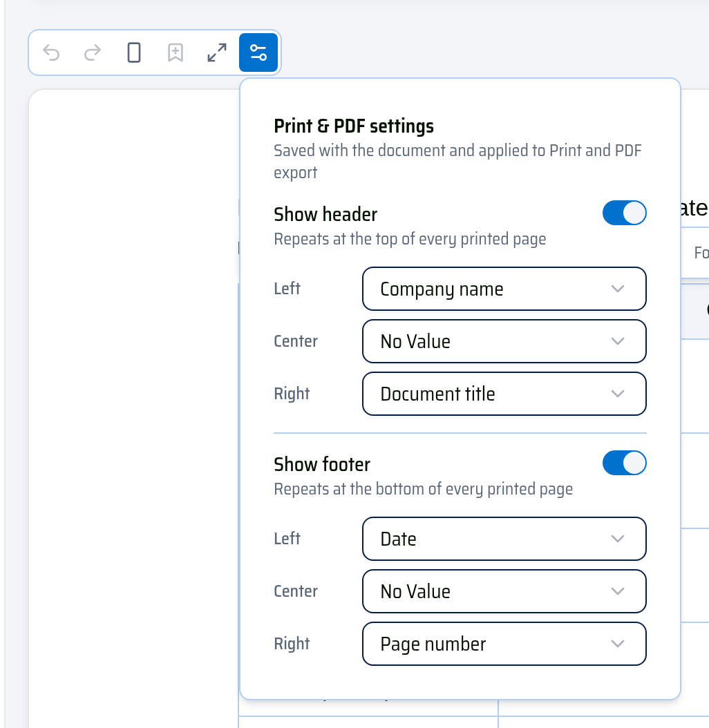The image size is (709, 728).
Task: Click the Show footer label
Action: (322, 464)
